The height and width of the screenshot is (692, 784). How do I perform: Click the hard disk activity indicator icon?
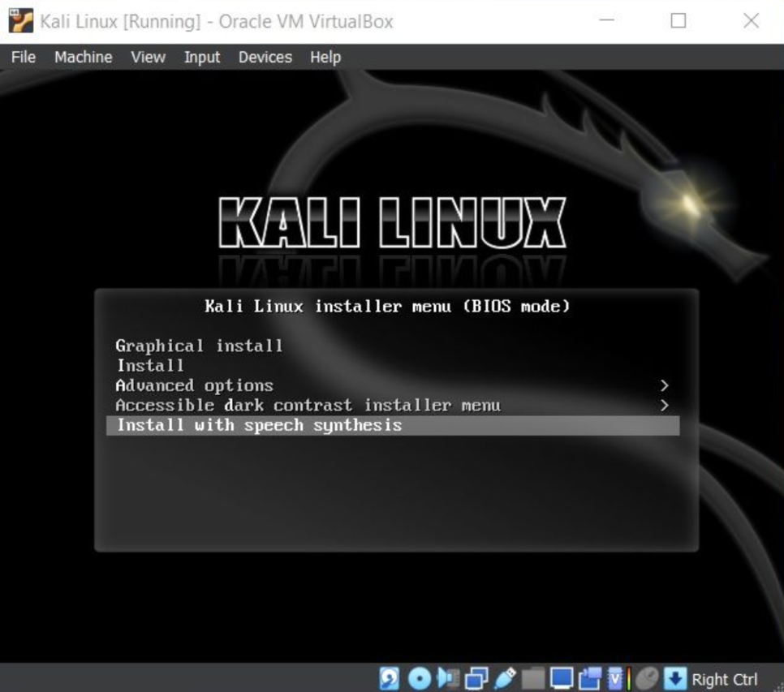point(389,678)
